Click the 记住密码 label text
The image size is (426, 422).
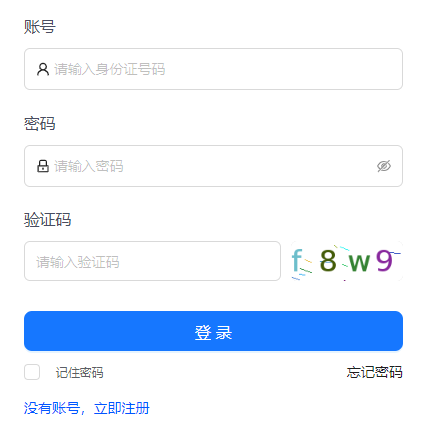(x=79, y=372)
